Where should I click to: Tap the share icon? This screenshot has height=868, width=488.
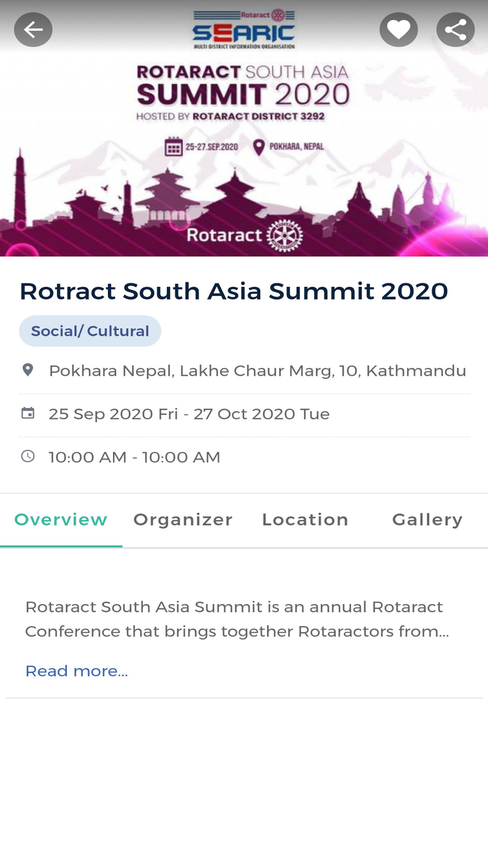(x=455, y=30)
